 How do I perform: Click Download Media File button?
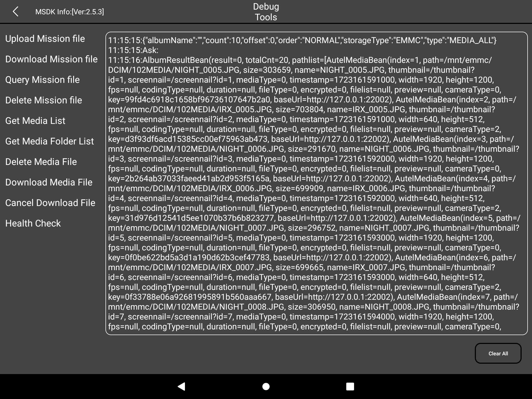48,182
